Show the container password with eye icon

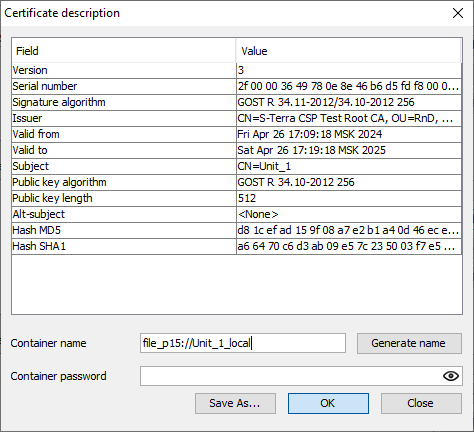451,376
